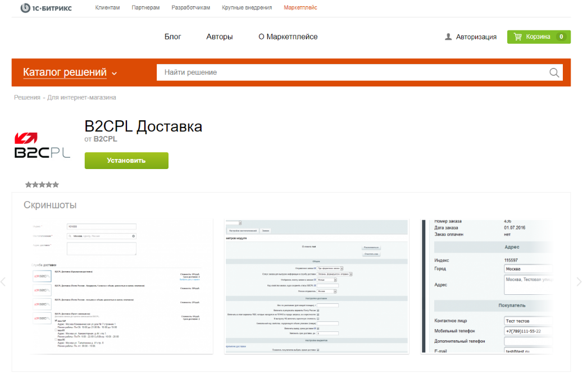Show next screenshots with right arrow
The width and height of the screenshot is (587, 392).
[579, 282]
